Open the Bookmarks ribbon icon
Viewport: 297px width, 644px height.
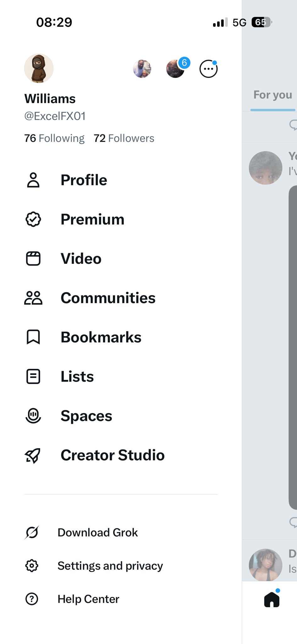pos(33,337)
